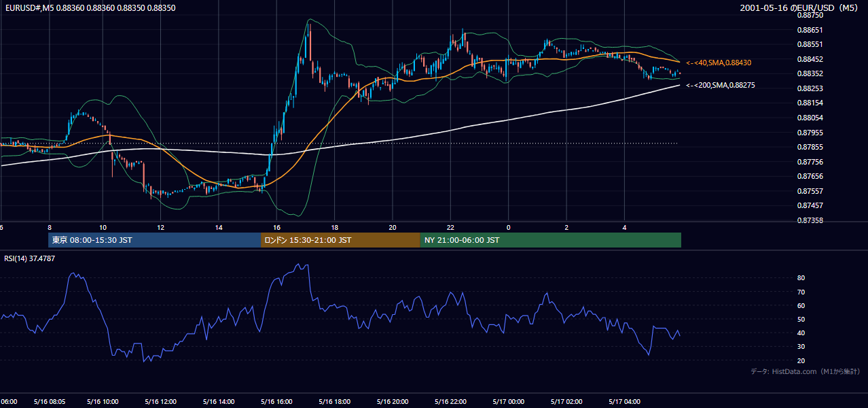Click the RSI axis level 30
The width and height of the screenshot is (868, 408).
pos(801,347)
